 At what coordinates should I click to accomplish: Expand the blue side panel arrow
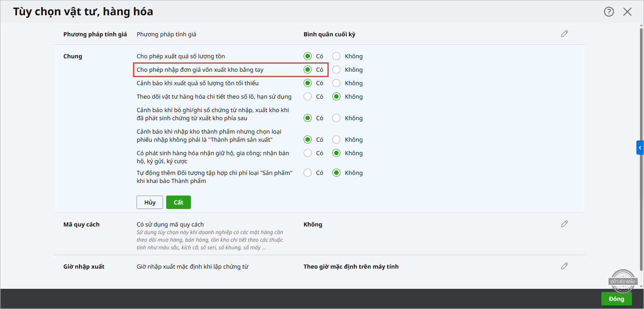click(x=640, y=148)
